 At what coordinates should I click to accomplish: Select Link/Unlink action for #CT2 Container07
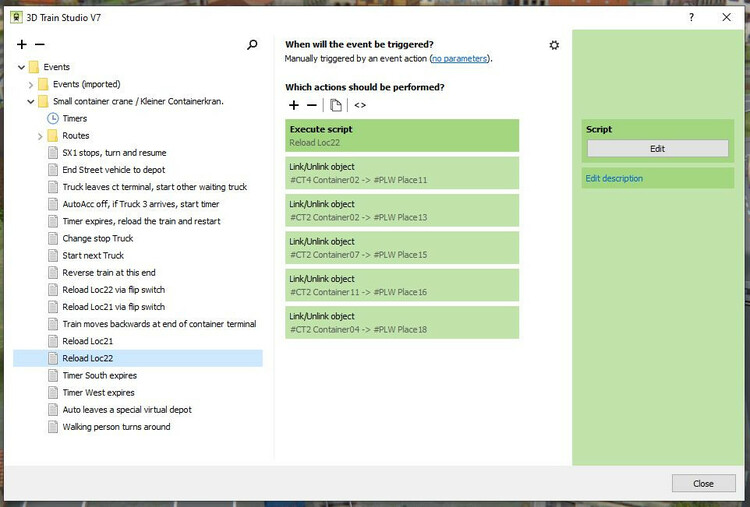tap(402, 248)
